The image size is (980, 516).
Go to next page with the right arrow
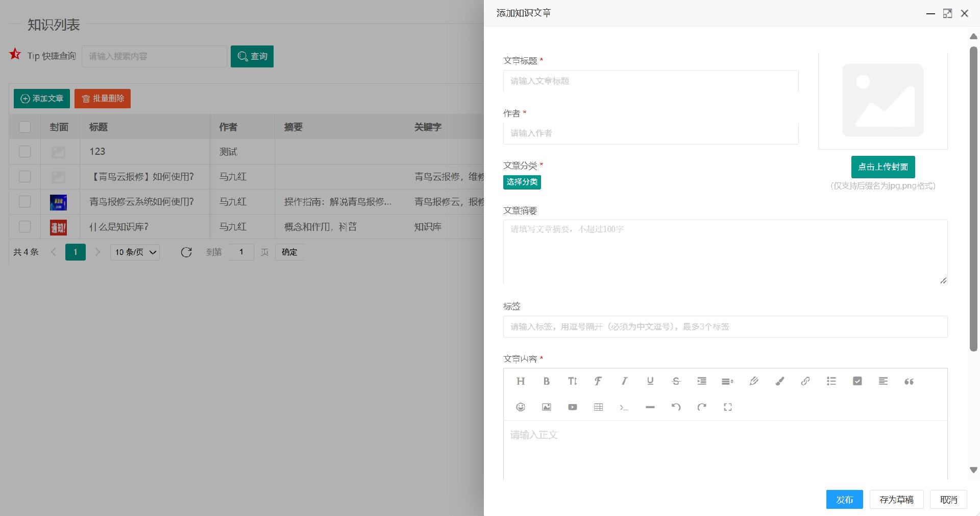pyautogui.click(x=97, y=252)
